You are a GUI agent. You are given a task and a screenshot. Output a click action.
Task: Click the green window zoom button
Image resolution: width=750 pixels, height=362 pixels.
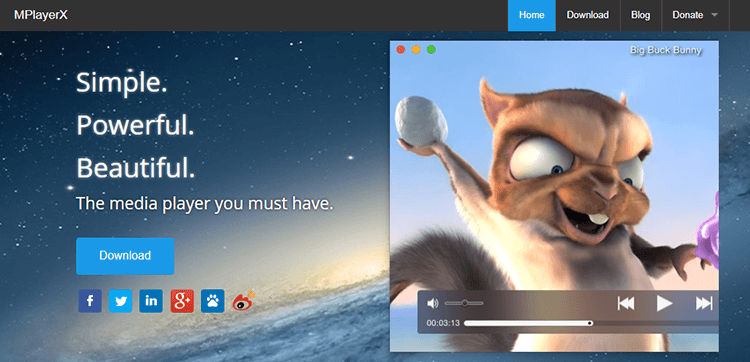(431, 49)
